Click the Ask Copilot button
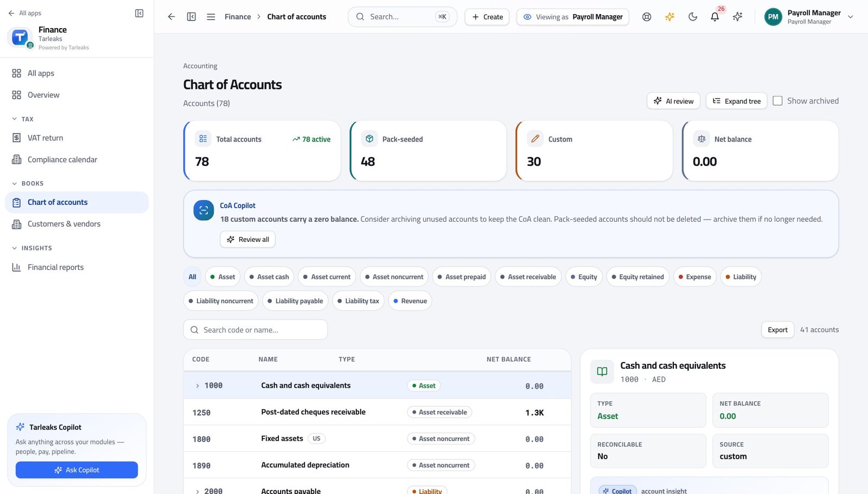This screenshot has height=494, width=868. coord(76,470)
